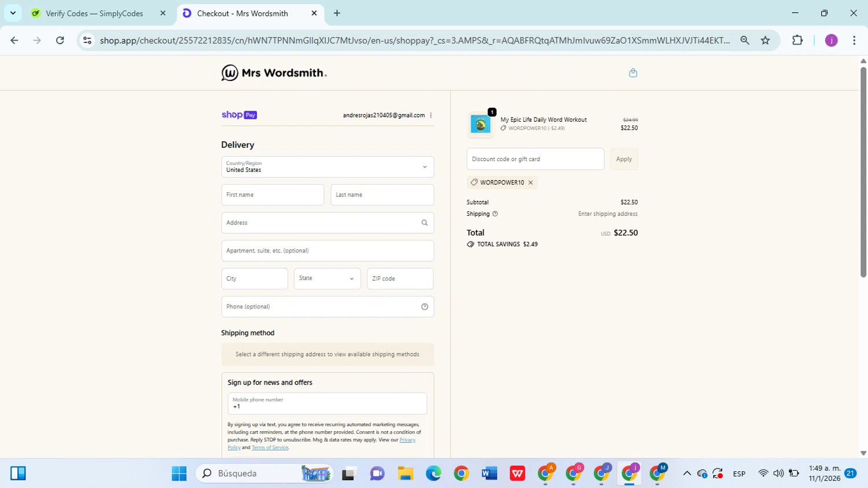Open the shopping bag cart icon
Screen dimensions: 868x488
coord(633,73)
